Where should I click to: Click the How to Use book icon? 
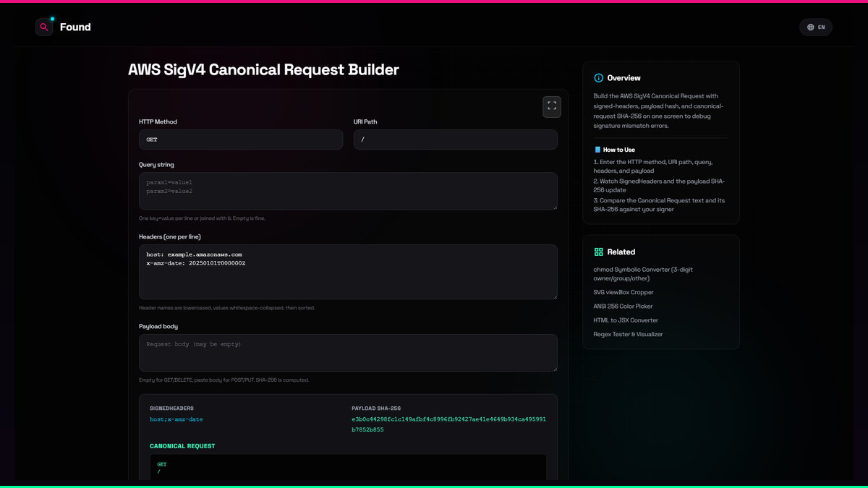tap(597, 150)
